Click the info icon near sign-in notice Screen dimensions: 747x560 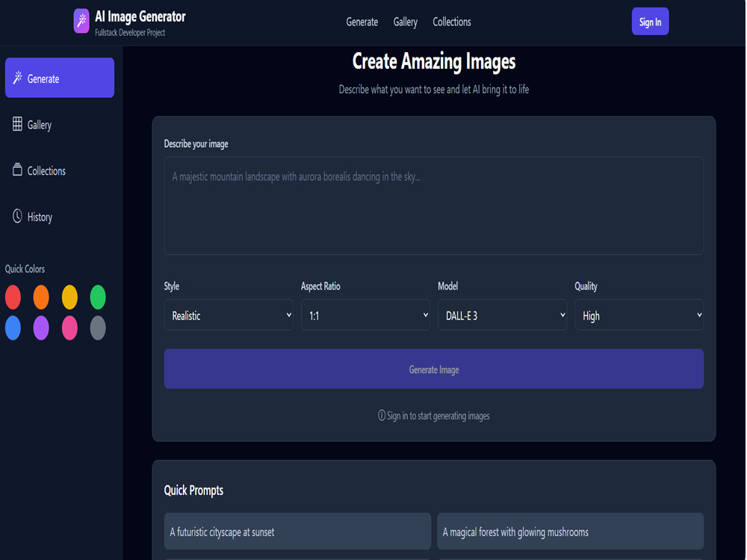point(382,415)
